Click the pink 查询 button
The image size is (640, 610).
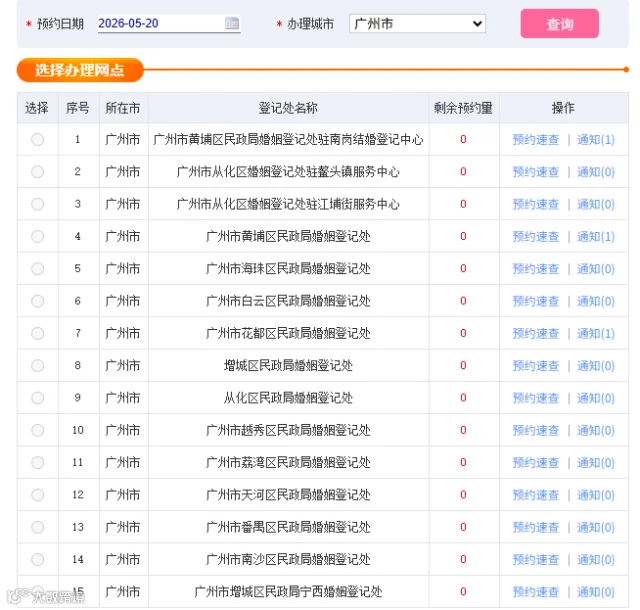click(x=559, y=24)
